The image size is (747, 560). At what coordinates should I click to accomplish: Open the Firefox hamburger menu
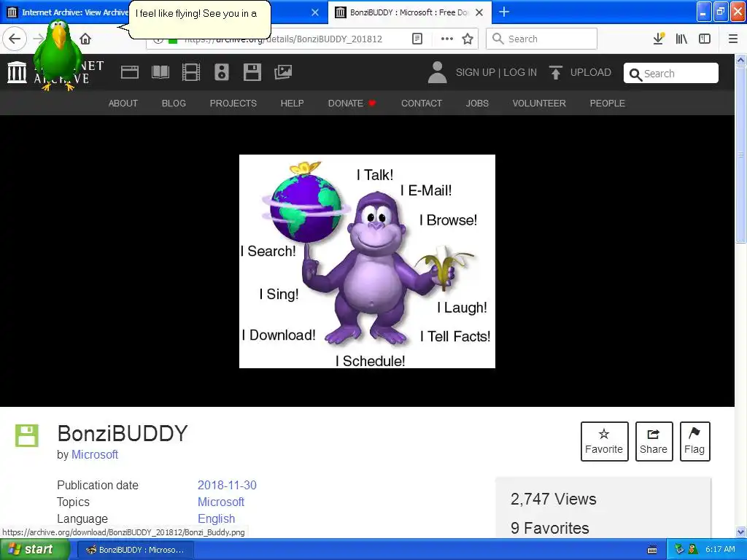733,39
